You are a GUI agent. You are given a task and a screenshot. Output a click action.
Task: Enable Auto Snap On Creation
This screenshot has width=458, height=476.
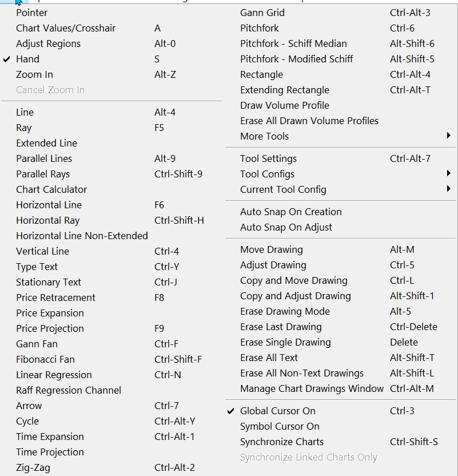(291, 212)
